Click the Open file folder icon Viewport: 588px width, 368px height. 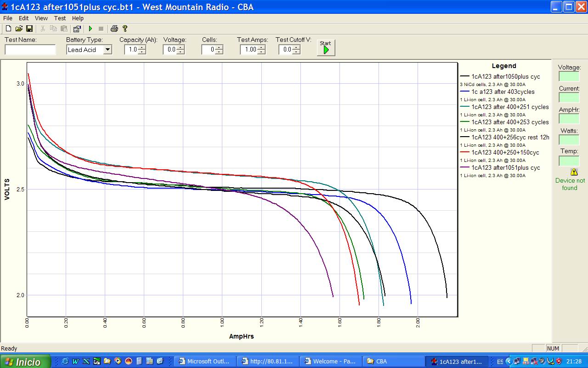(19, 29)
